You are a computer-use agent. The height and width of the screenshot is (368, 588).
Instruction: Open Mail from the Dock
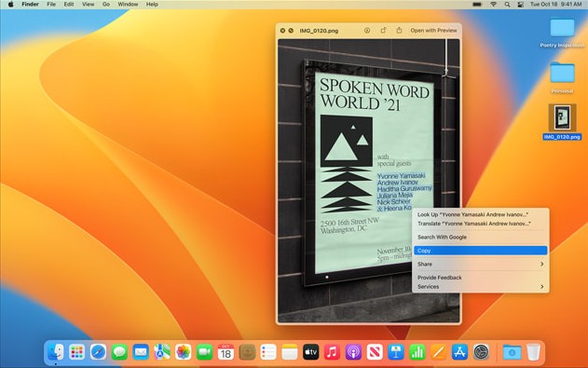(141, 352)
